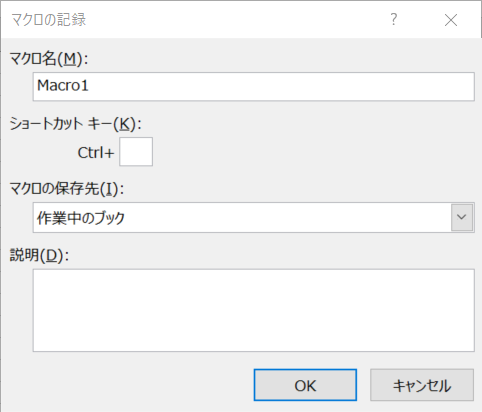Select the 作業中のブック combo box text
The width and height of the screenshot is (482, 412).
[81, 218]
